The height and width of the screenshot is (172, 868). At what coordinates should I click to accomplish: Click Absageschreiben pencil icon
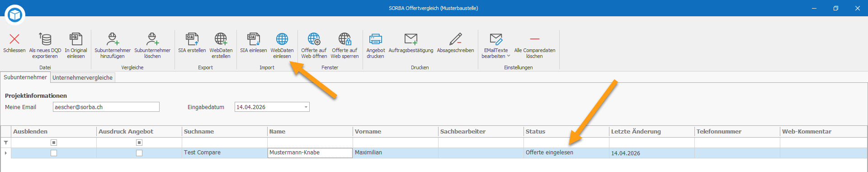455,39
